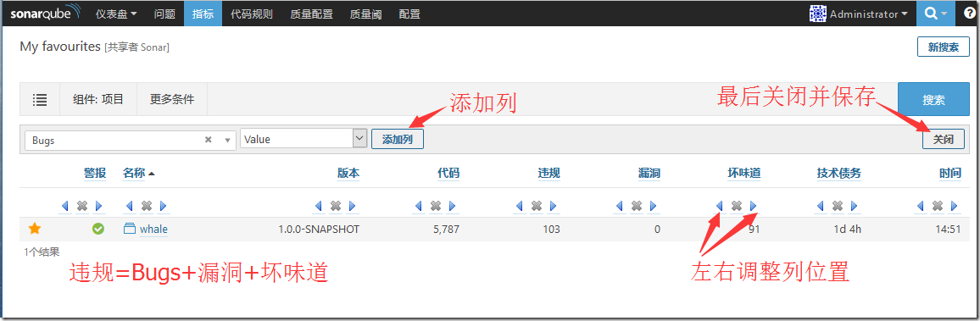The image size is (980, 321).
Task: Click the green quality gate check for whale
Action: click(x=98, y=230)
